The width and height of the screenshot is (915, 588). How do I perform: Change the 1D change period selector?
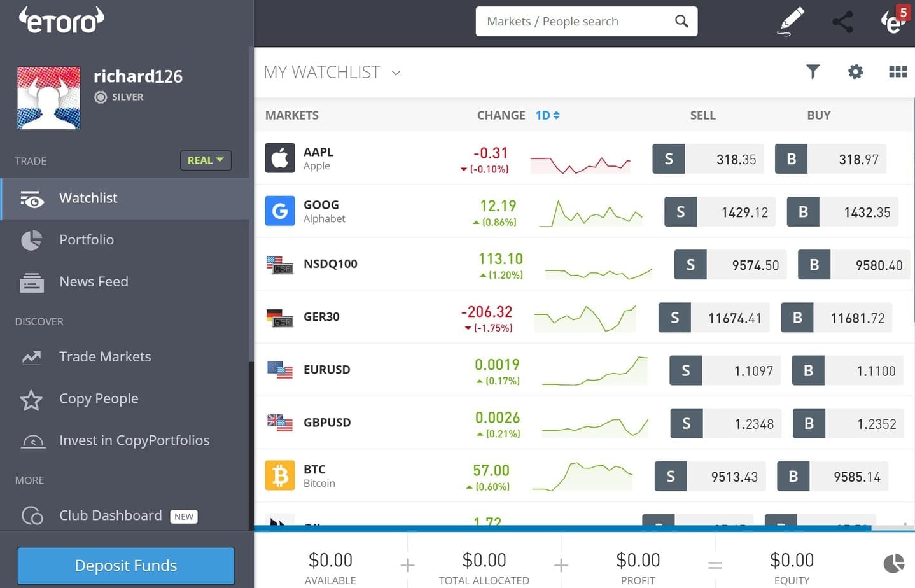[x=547, y=115]
